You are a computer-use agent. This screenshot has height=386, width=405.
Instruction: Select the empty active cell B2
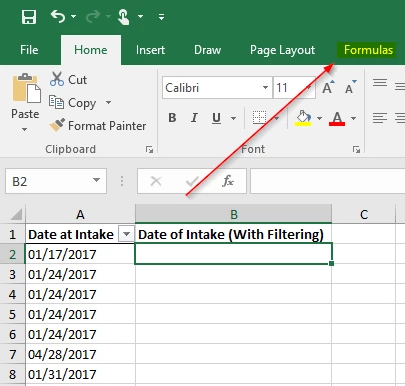click(x=234, y=254)
